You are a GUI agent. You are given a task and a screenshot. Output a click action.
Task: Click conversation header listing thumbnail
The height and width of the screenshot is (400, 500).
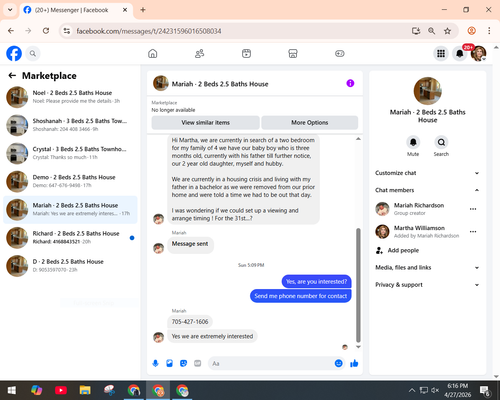click(161, 83)
